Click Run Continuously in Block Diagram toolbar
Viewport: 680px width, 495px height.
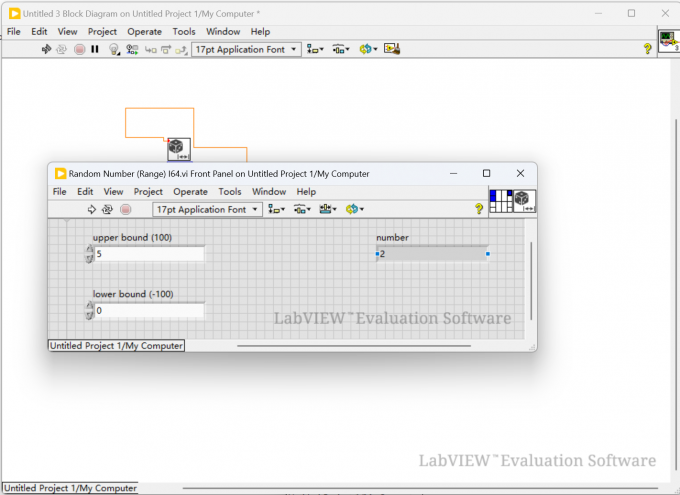click(62, 49)
